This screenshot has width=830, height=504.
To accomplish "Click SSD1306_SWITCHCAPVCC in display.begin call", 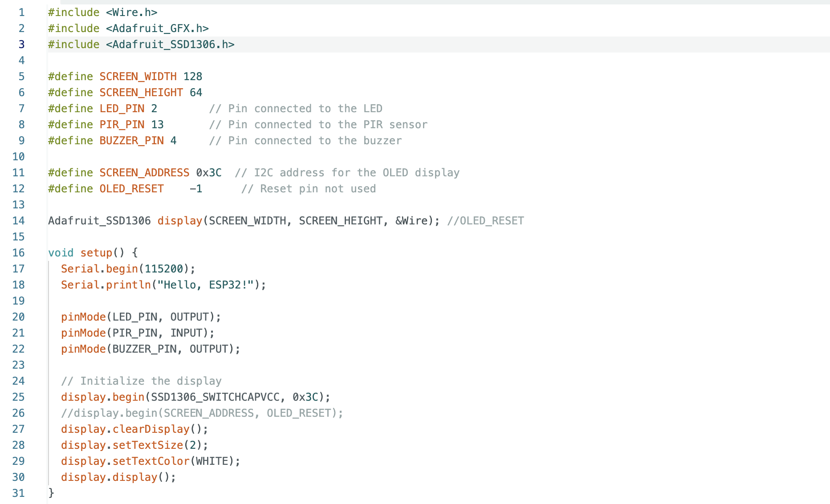I will click(x=215, y=397).
